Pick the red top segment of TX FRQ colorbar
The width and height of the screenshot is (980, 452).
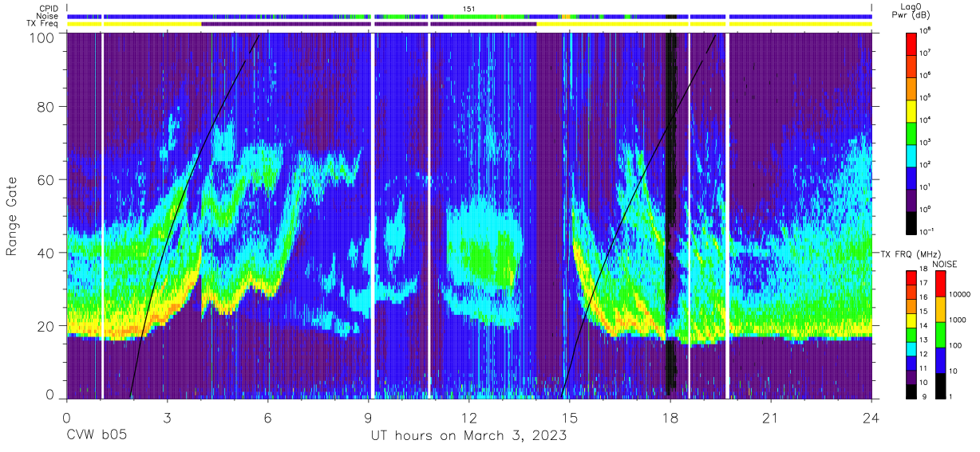tap(911, 277)
